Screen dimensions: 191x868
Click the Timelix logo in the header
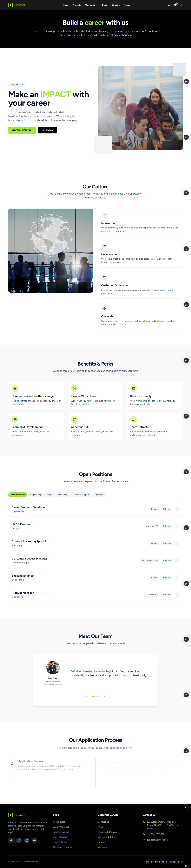point(16,5)
